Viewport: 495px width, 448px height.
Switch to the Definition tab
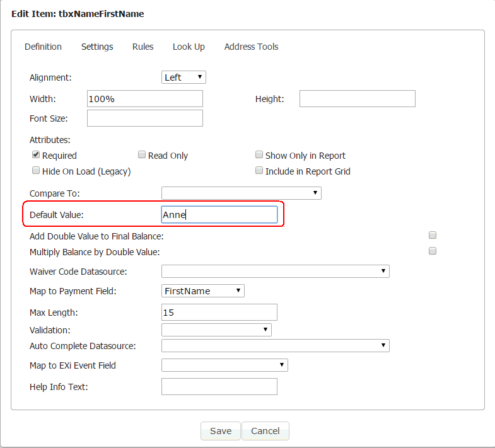tap(43, 47)
